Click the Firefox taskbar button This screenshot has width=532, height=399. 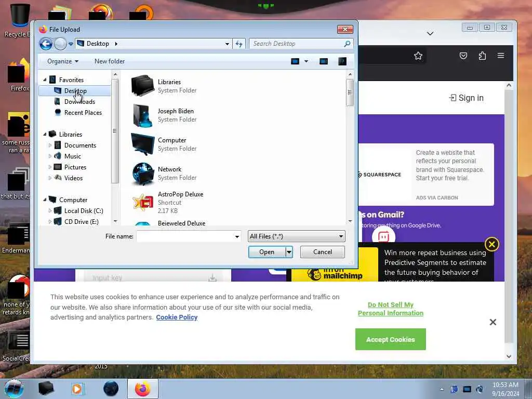(143, 389)
